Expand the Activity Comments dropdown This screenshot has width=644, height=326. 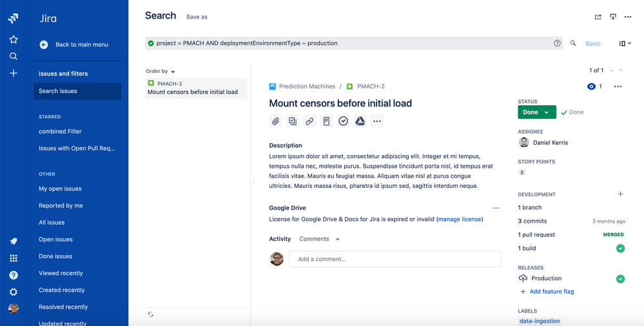point(320,239)
